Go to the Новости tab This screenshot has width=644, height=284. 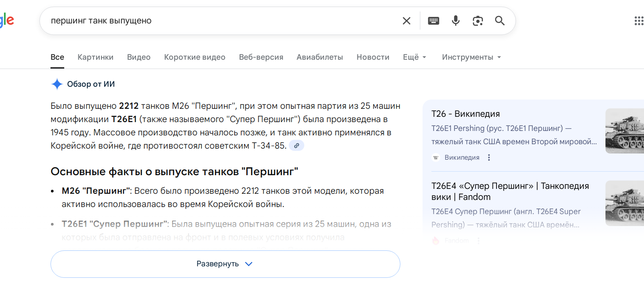pyautogui.click(x=372, y=57)
